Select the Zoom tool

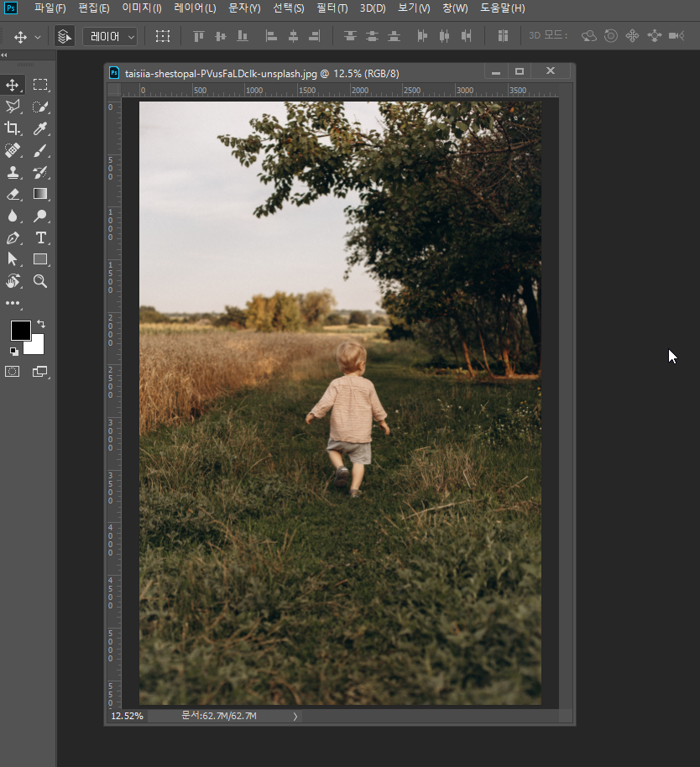click(40, 281)
